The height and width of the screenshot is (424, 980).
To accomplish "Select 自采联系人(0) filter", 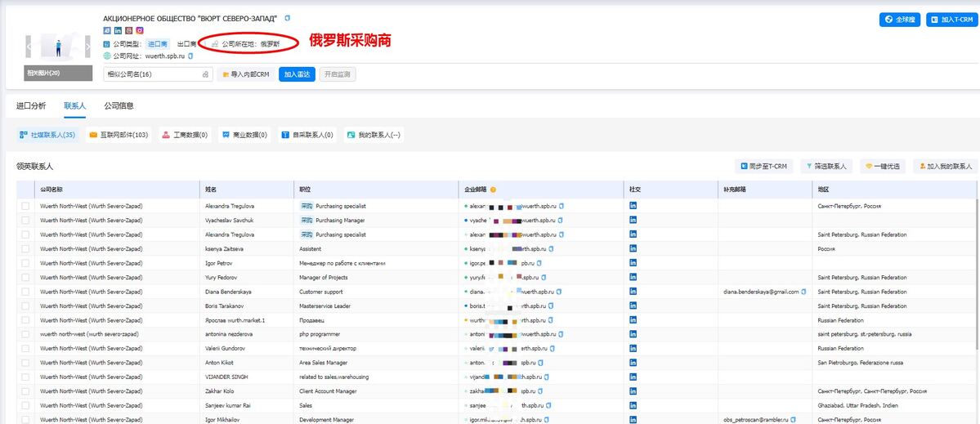I will 307,134.
